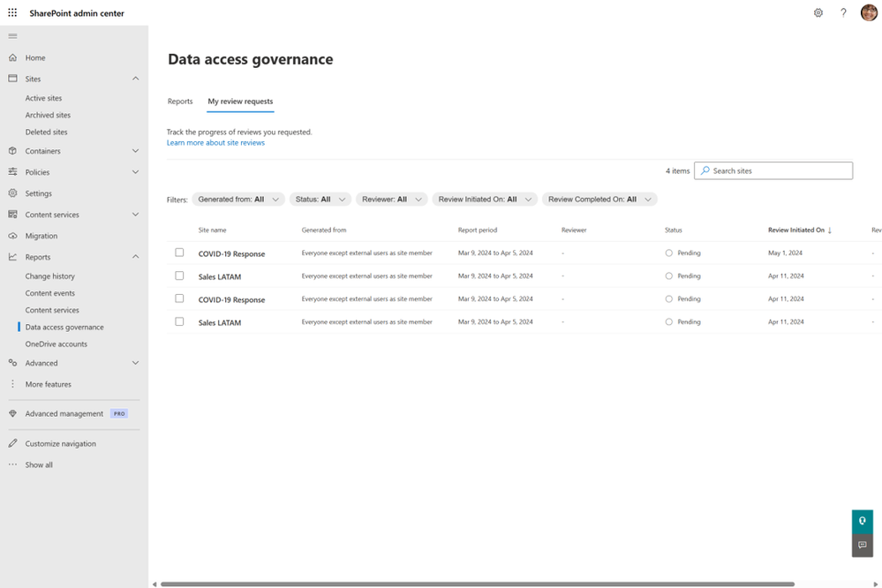Screen dimensions: 882x588
Task: Collapse the Reports section chevron
Action: (x=136, y=257)
